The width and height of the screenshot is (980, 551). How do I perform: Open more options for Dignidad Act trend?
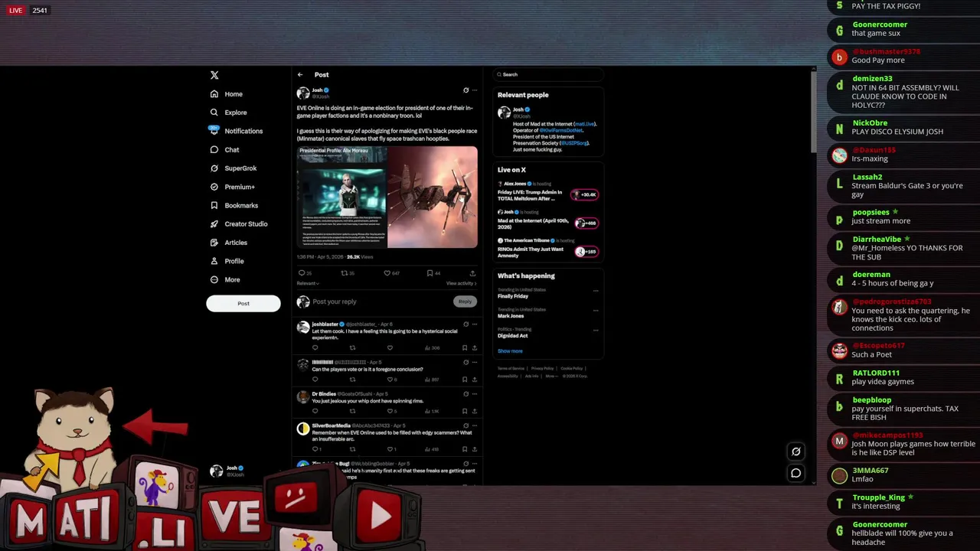point(596,331)
